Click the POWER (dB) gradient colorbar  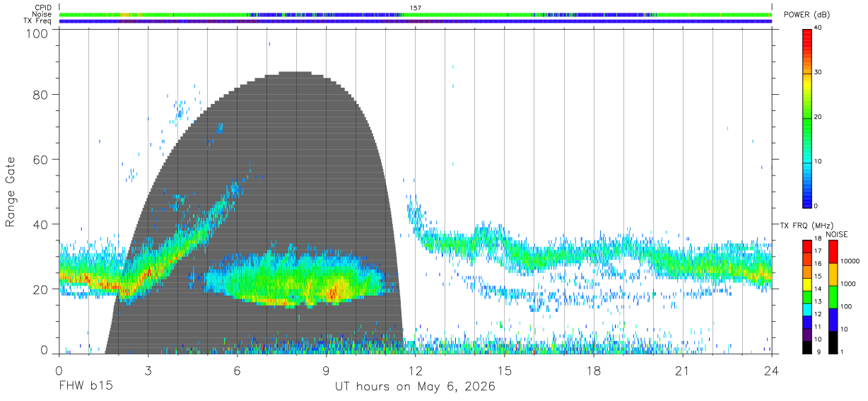[x=807, y=118]
